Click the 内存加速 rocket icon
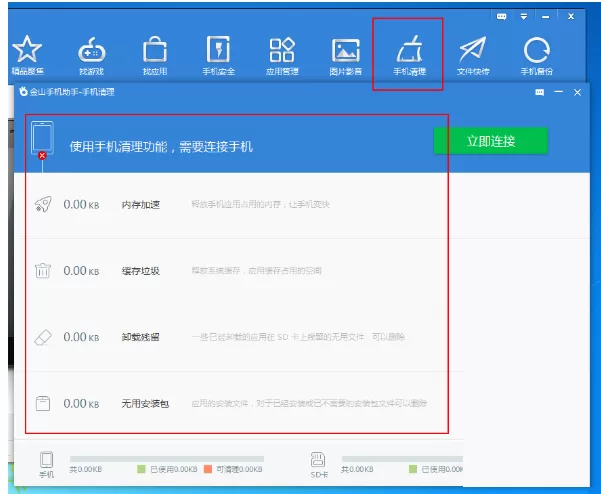Image resolution: width=601 pixels, height=494 pixels. point(43,204)
